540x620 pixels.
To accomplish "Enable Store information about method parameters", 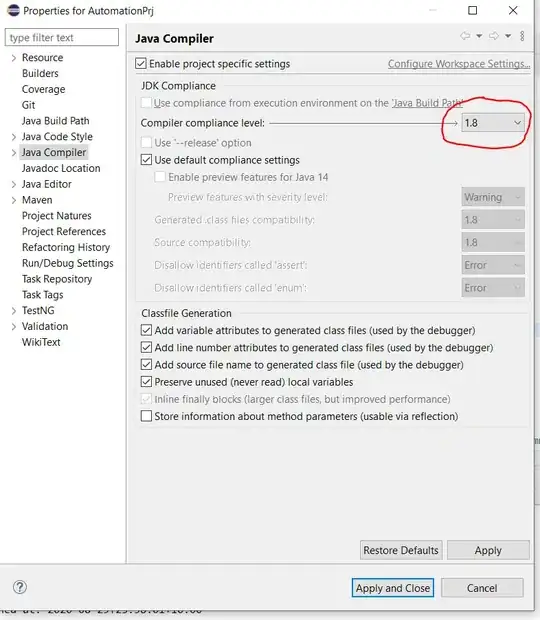I will click(x=146, y=416).
